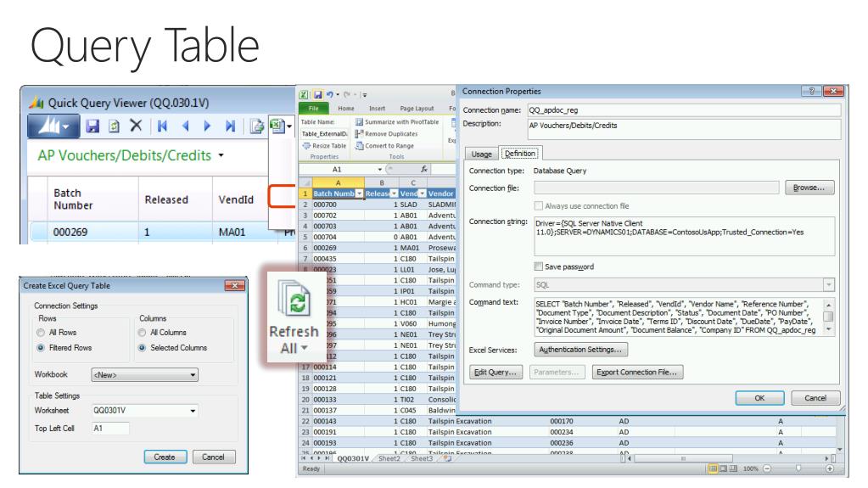Go to last record in Query Viewer

point(230,126)
